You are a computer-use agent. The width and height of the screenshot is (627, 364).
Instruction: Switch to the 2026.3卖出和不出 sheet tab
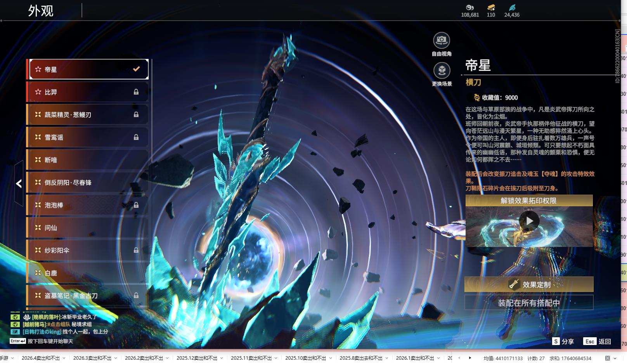pos(92,358)
